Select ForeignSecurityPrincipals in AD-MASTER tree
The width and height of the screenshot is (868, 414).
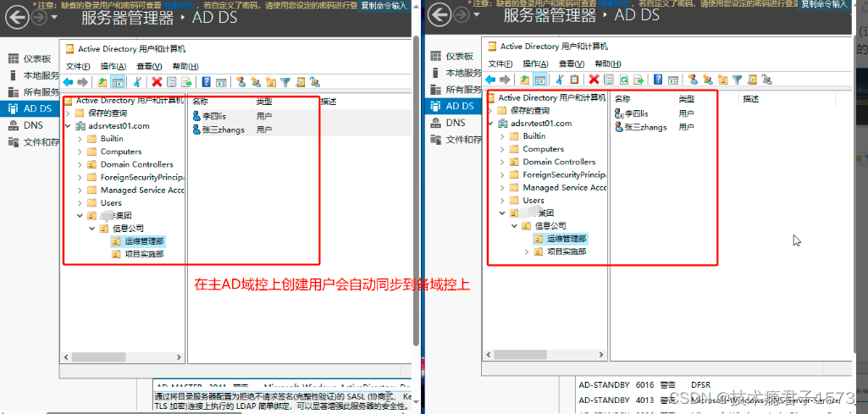[141, 178]
